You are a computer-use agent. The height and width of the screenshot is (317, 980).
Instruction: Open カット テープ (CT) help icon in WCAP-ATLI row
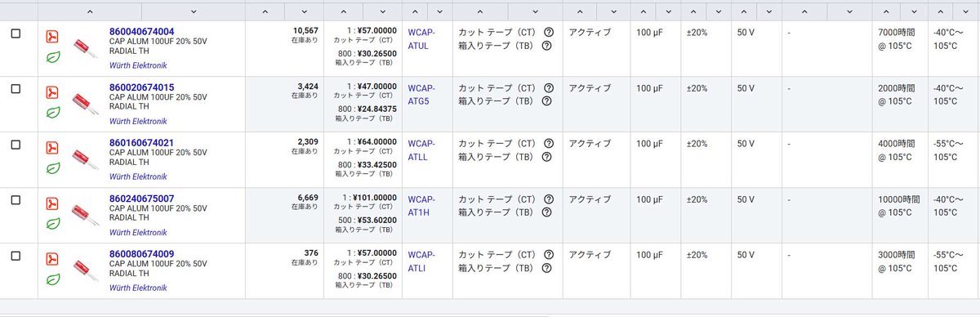pyautogui.click(x=548, y=254)
